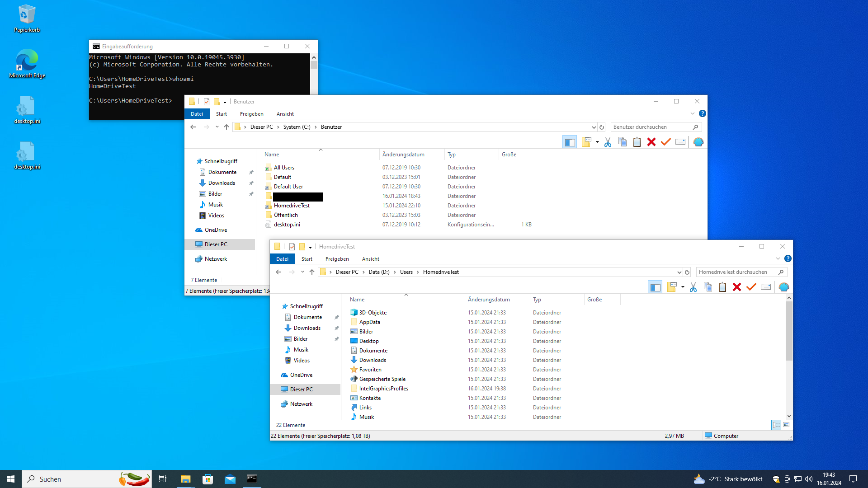This screenshot has height=488, width=868.
Task: Refresh the Benutzer folder view
Action: (602, 127)
